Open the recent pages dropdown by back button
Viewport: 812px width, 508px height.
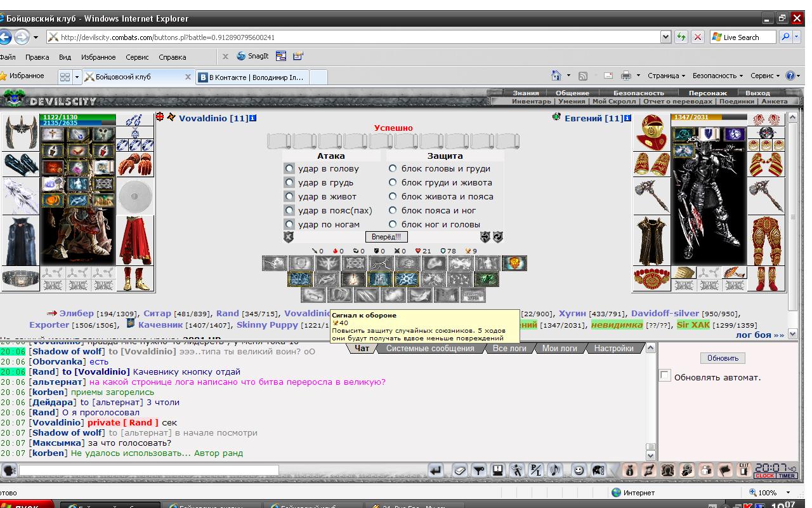point(36,37)
